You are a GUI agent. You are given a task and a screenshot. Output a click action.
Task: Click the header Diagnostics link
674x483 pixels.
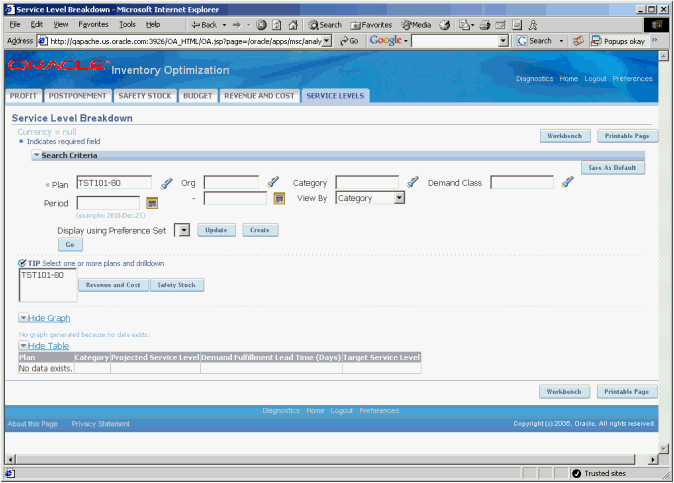point(534,79)
